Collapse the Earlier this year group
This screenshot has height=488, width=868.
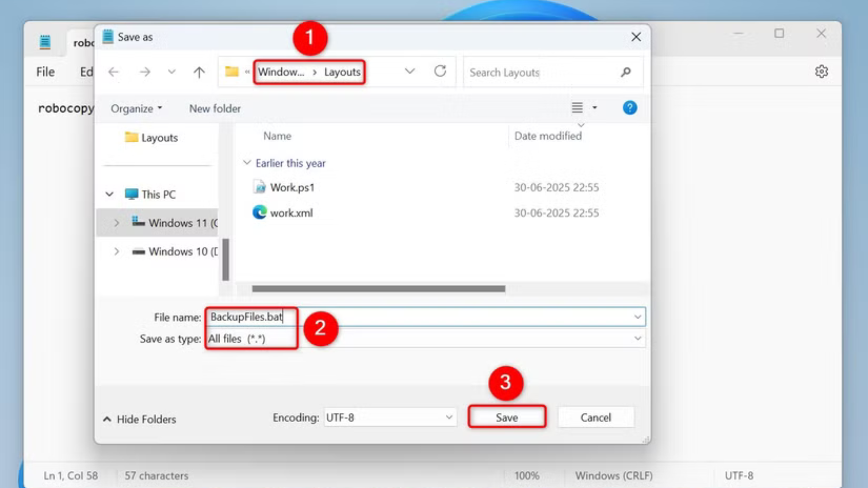247,163
